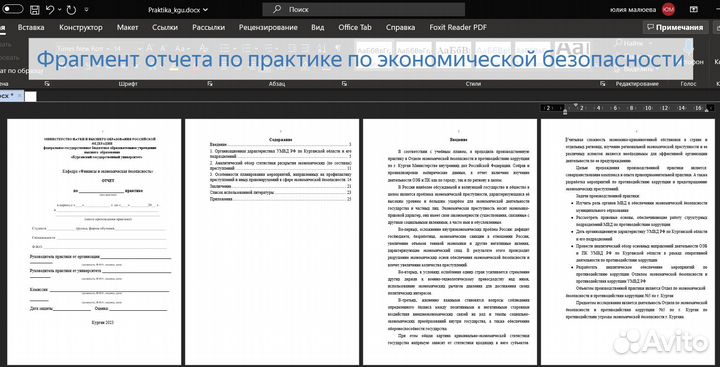
Task: Click the Введение entry in contents
Action: pos(281,145)
